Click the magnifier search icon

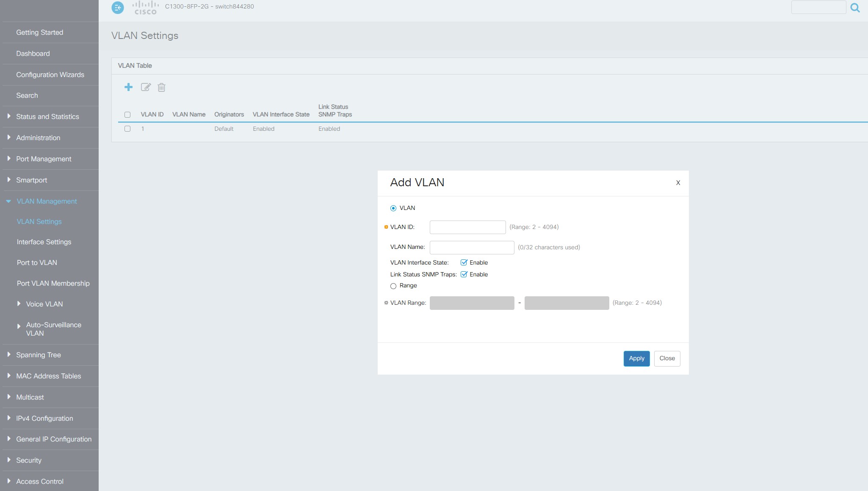tap(855, 8)
